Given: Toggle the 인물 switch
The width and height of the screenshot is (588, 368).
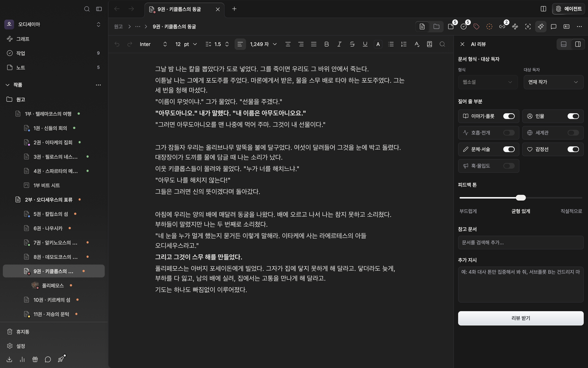Looking at the screenshot, I should (x=573, y=116).
